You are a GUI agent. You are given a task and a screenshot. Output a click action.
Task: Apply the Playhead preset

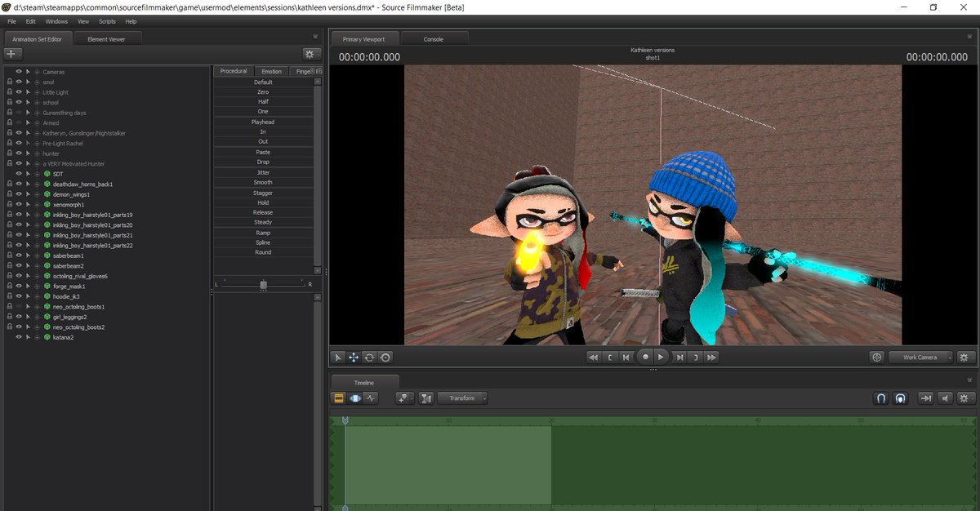coord(263,122)
